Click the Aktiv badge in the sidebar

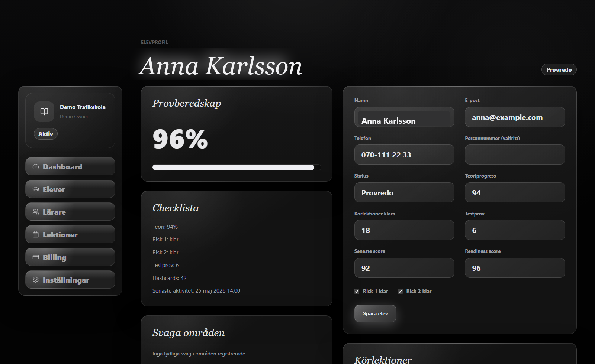pos(46,134)
